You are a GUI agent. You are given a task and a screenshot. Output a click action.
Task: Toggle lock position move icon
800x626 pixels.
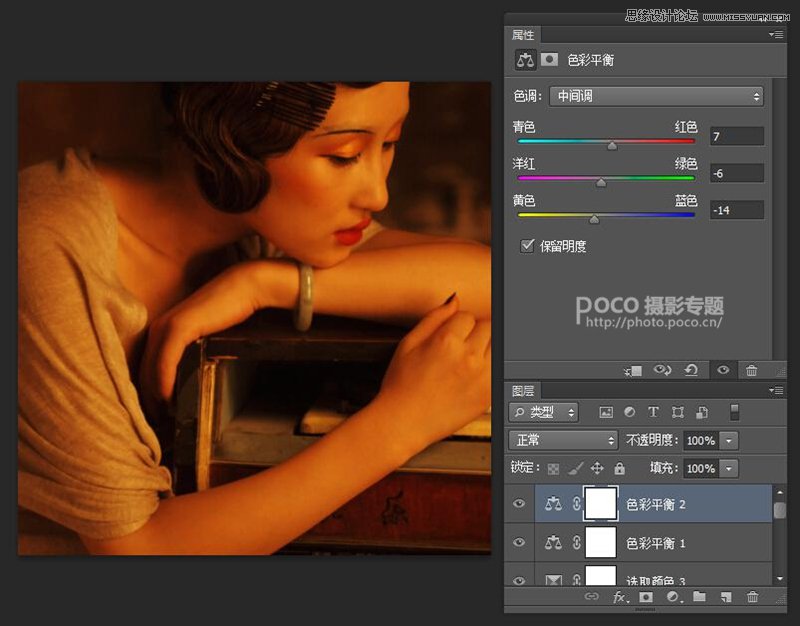[597, 468]
